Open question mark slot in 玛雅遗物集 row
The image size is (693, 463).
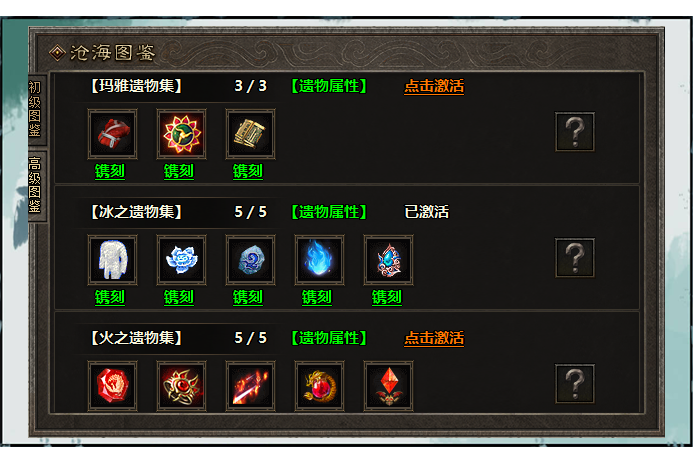coord(575,132)
